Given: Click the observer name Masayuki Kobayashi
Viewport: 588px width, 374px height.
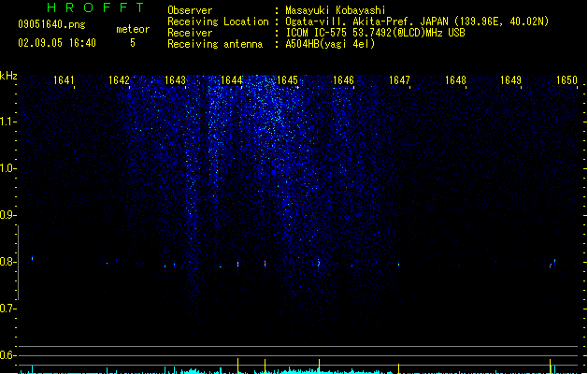Looking at the screenshot, I should click(x=336, y=10).
